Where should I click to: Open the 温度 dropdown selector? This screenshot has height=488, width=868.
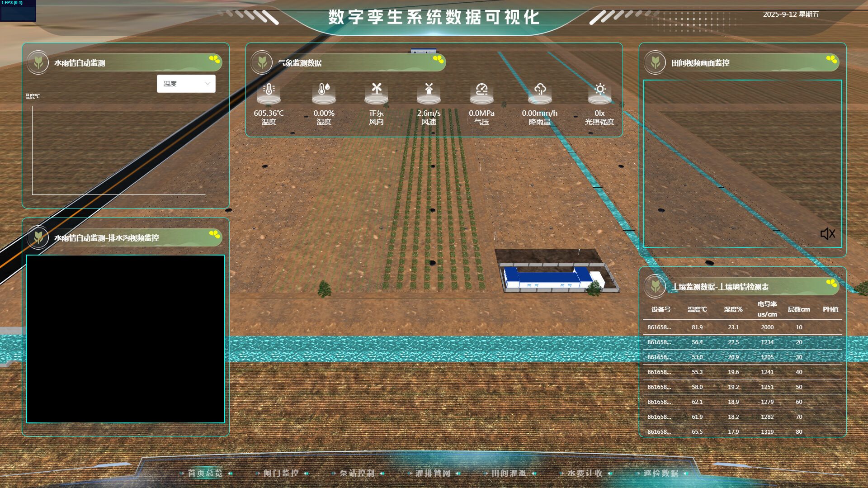pos(186,84)
